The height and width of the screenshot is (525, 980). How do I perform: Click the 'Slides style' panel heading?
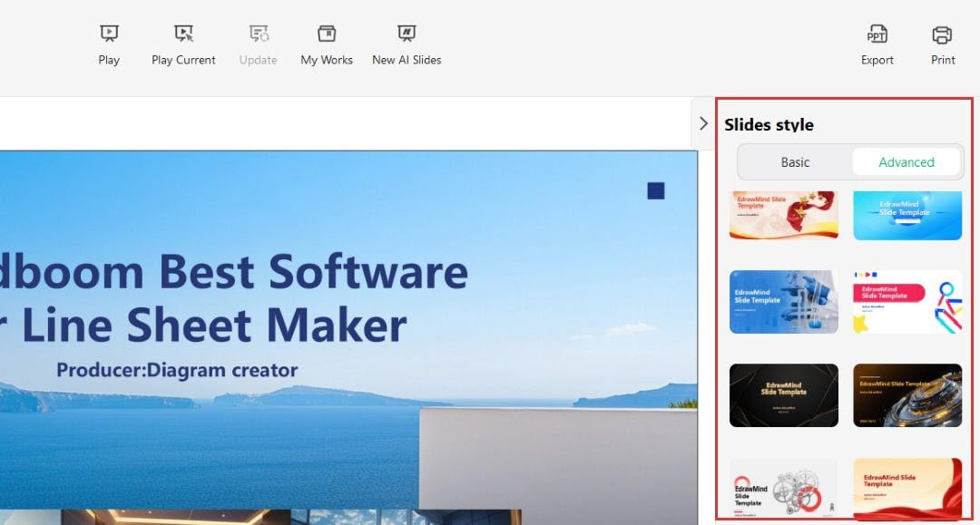769,125
